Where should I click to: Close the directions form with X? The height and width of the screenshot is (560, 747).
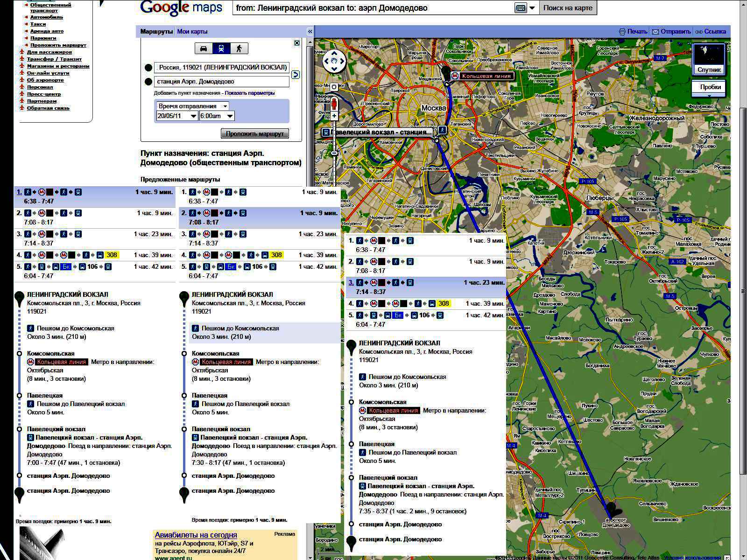point(297,43)
